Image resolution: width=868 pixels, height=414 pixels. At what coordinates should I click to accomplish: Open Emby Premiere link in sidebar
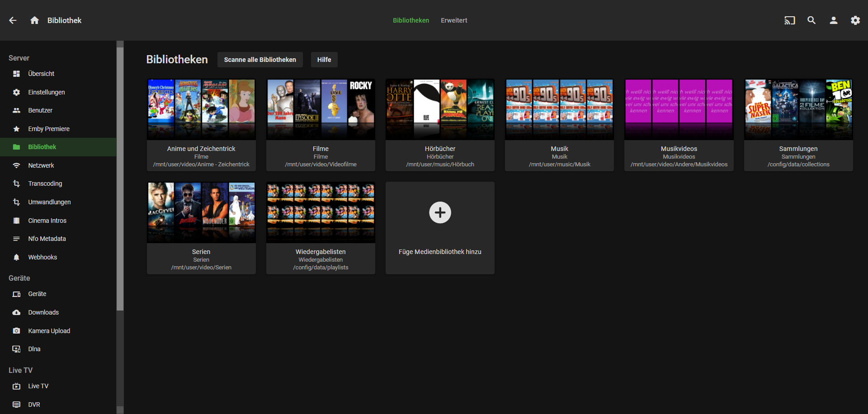(58, 129)
